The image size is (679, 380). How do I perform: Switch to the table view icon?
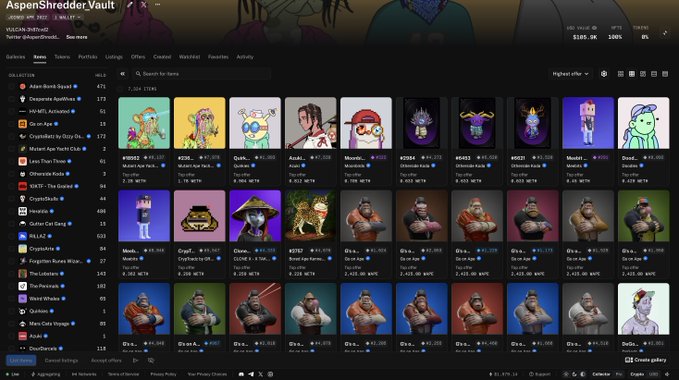[x=665, y=74]
